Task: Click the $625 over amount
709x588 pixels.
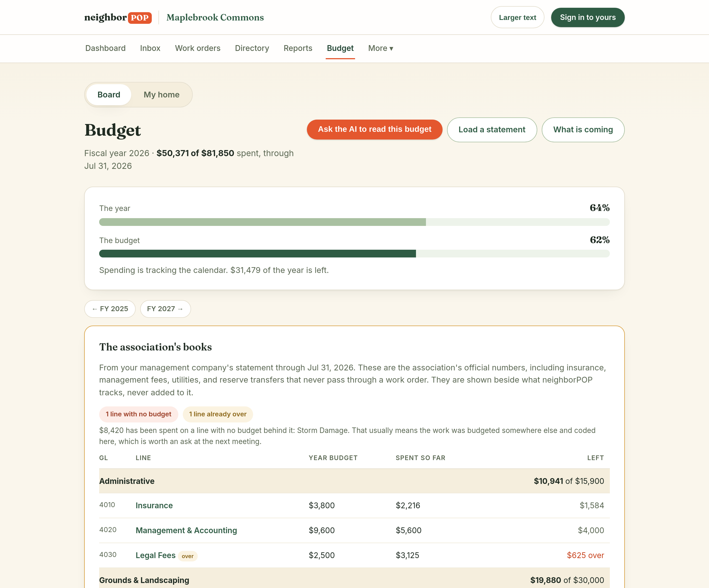Action: 585,555
